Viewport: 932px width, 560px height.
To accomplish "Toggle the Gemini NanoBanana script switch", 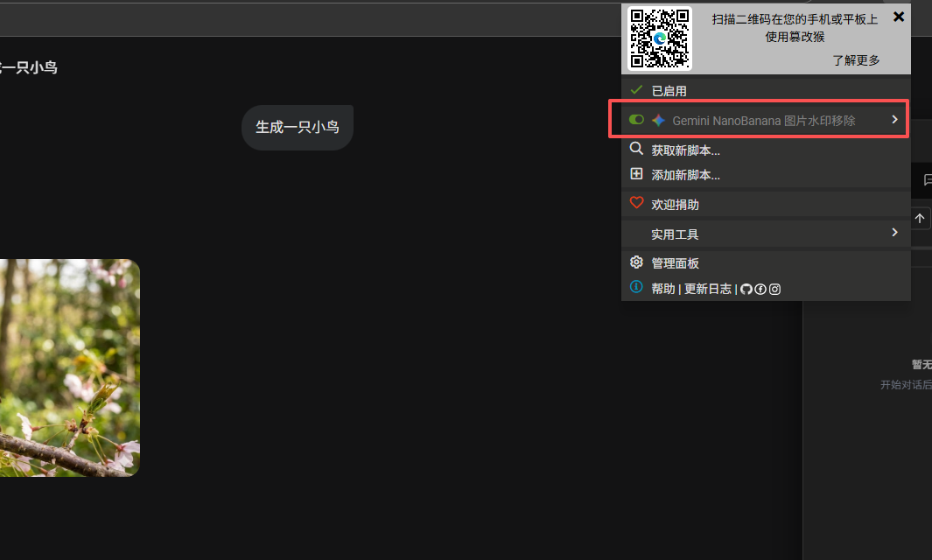I will pos(636,120).
